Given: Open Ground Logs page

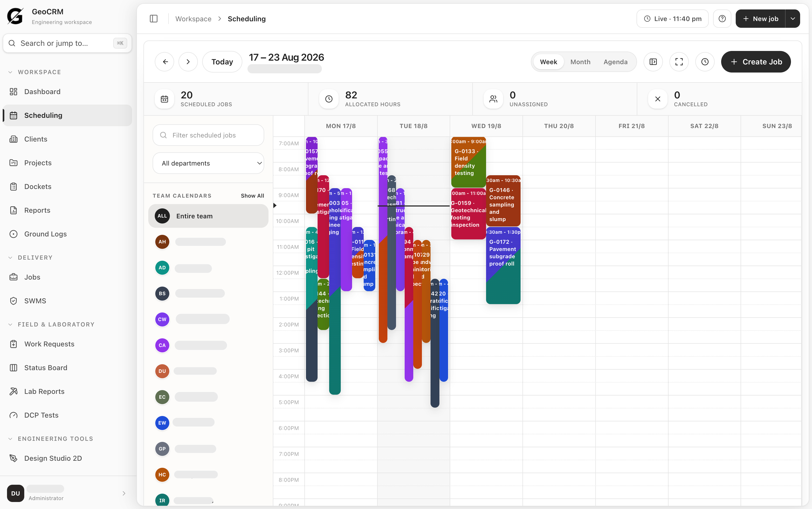Looking at the screenshot, I should (x=67, y=234).
